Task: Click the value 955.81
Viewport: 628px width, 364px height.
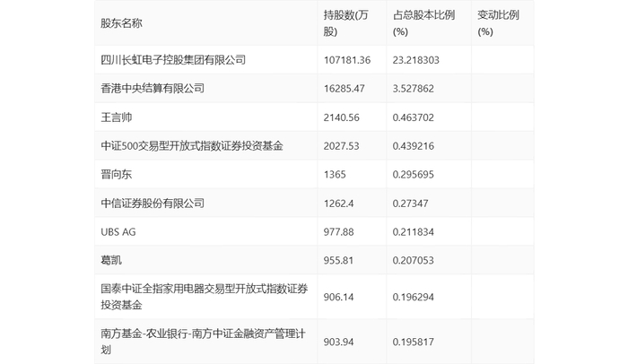Action: tap(339, 260)
